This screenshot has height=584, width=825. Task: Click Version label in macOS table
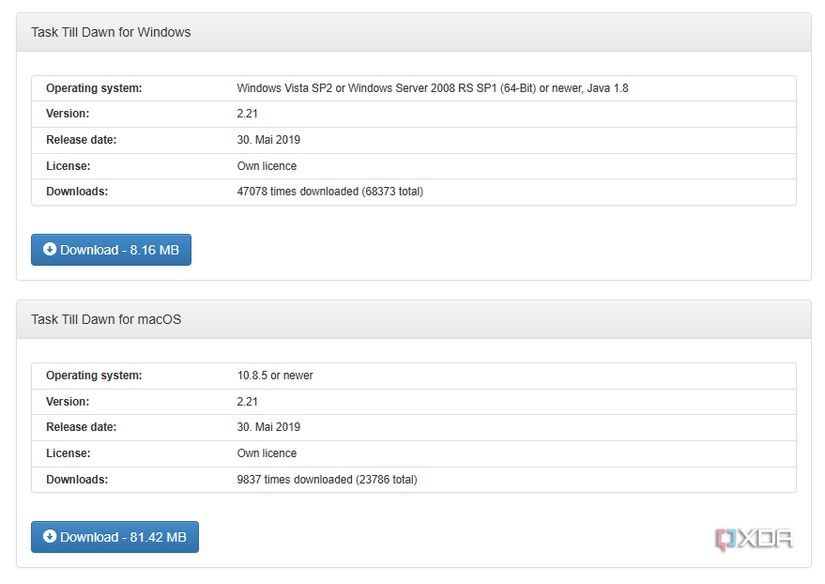tap(68, 402)
